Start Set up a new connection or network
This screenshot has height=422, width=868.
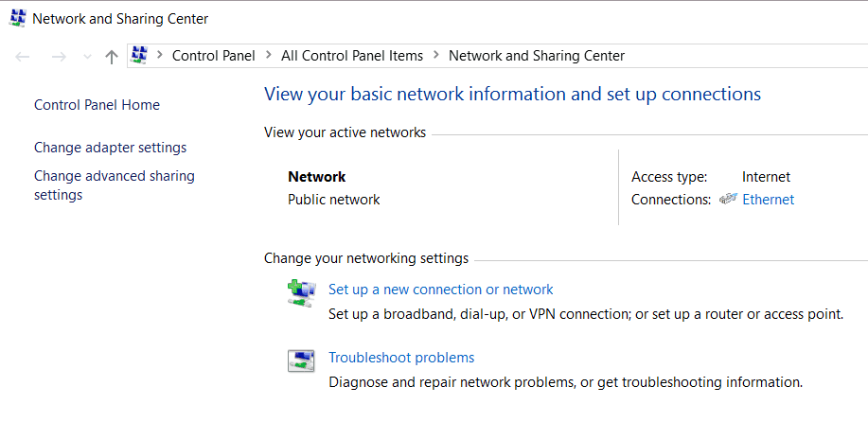(440, 290)
